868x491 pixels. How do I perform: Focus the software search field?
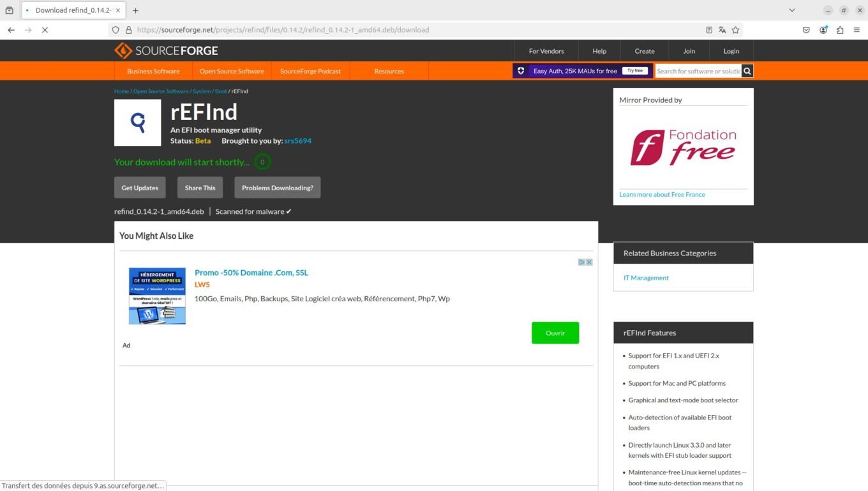point(698,71)
